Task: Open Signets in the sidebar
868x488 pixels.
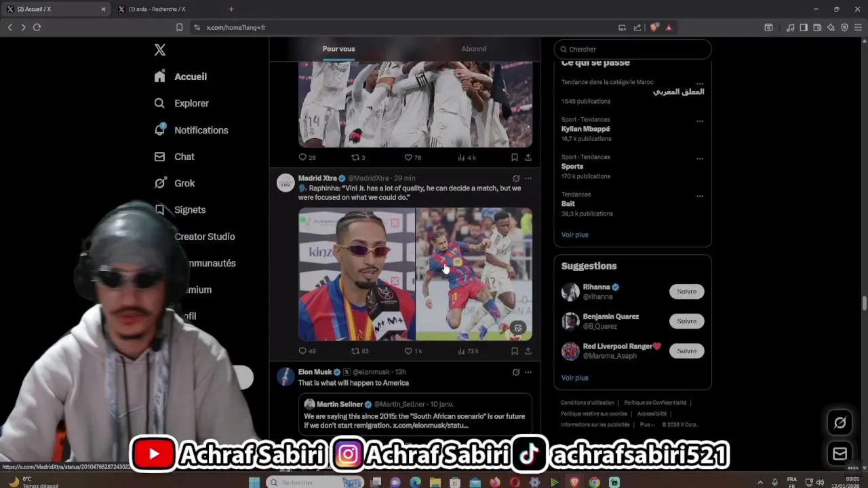Action: click(x=180, y=210)
